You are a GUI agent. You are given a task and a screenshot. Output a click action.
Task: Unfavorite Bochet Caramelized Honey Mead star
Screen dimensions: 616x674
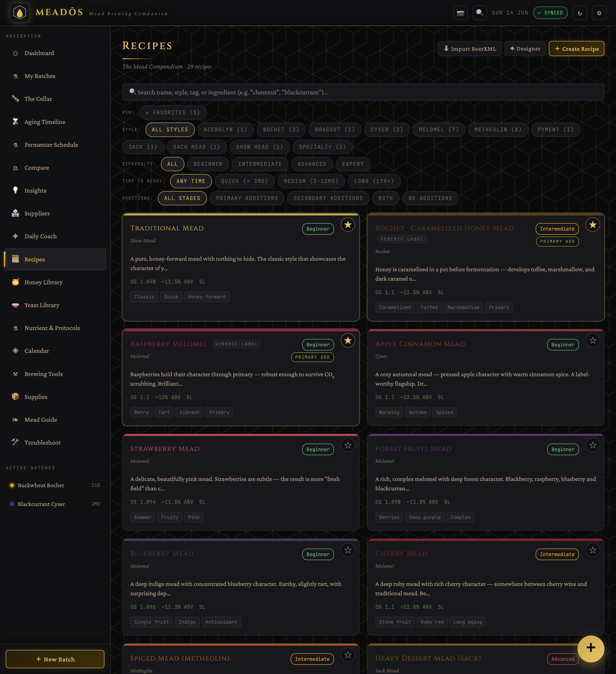tap(593, 224)
